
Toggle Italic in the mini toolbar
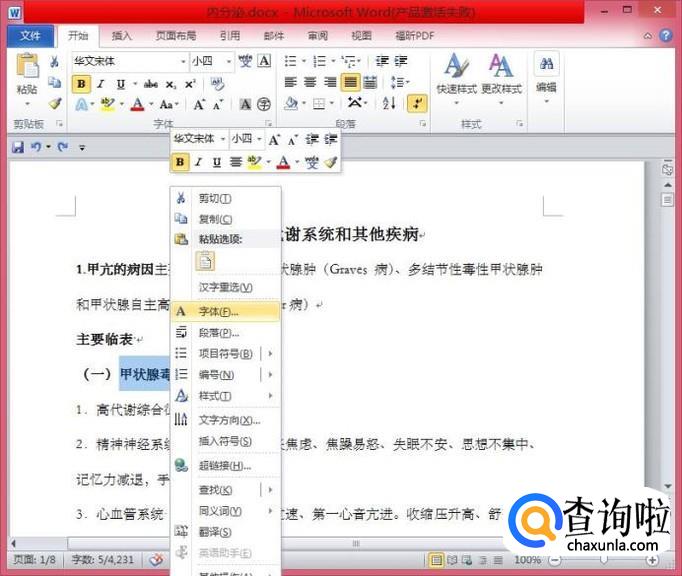click(x=199, y=162)
